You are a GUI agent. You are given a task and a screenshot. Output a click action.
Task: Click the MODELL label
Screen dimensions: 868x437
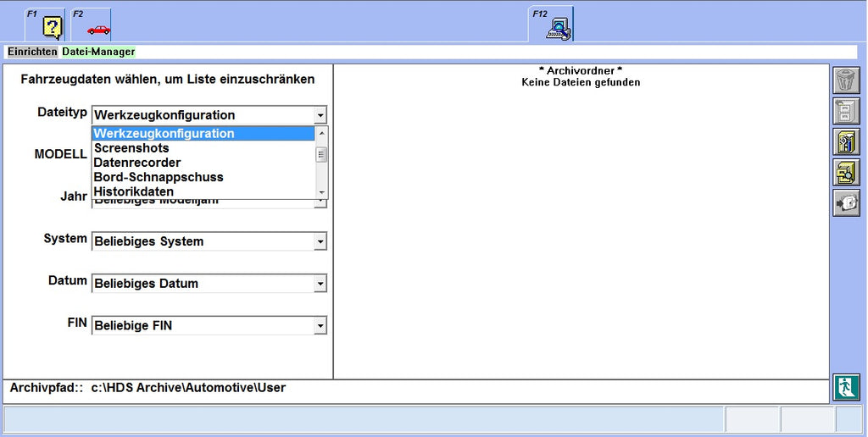pyautogui.click(x=60, y=154)
